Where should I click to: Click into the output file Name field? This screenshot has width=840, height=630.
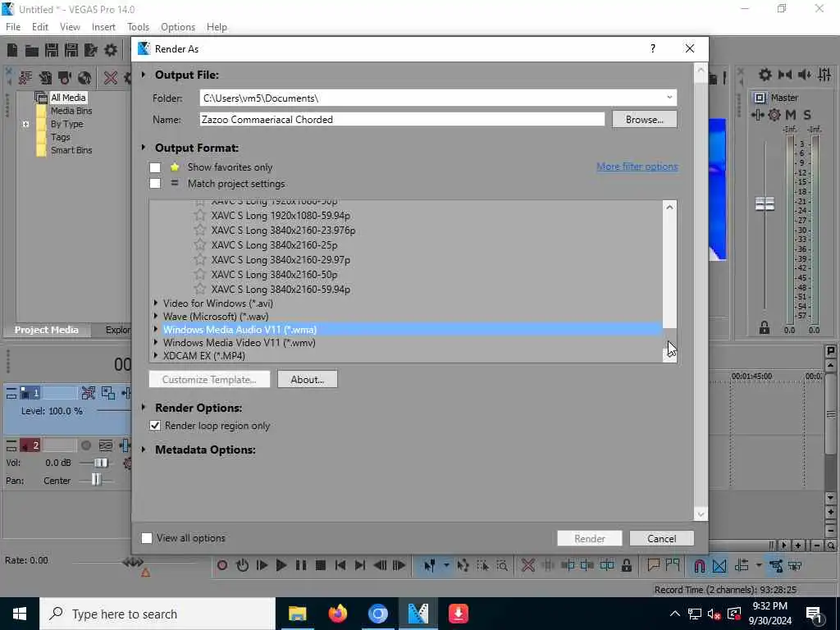[x=402, y=120]
